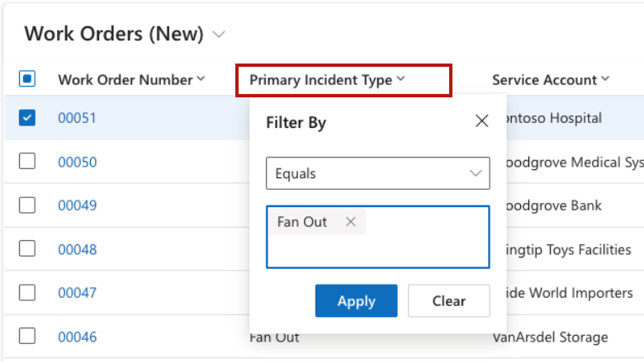Click the Apply filter button
The width and height of the screenshot is (644, 363).
[x=356, y=301]
